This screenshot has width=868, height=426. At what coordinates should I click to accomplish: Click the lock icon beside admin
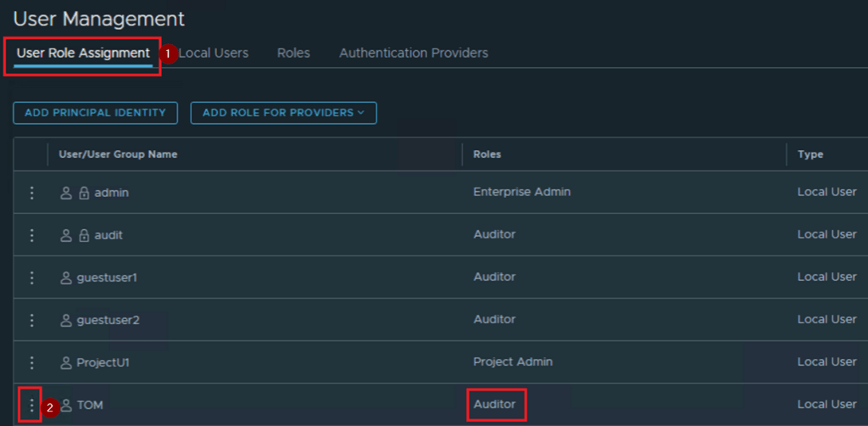tap(84, 193)
